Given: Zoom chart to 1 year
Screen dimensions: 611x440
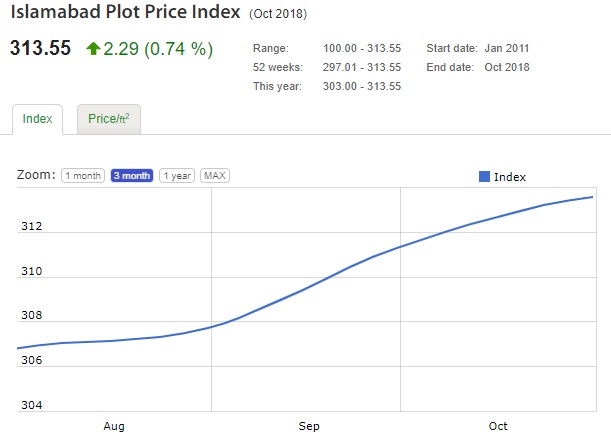Looking at the screenshot, I should [x=177, y=176].
